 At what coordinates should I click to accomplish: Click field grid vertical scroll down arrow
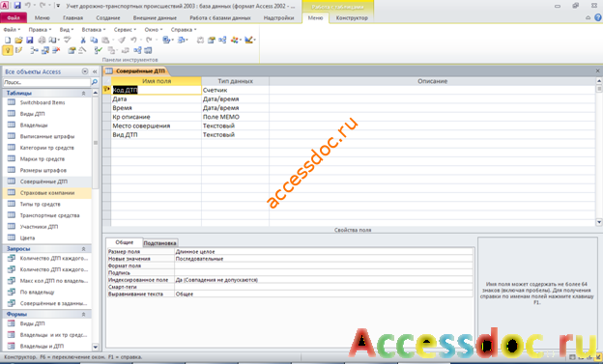pos(599,222)
